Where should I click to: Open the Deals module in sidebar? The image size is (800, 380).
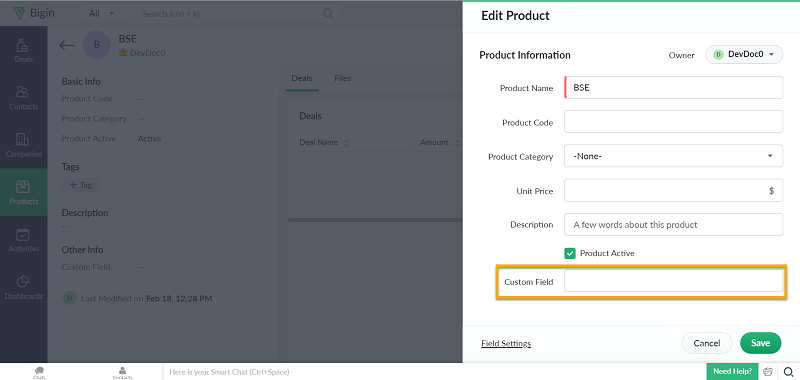click(23, 50)
